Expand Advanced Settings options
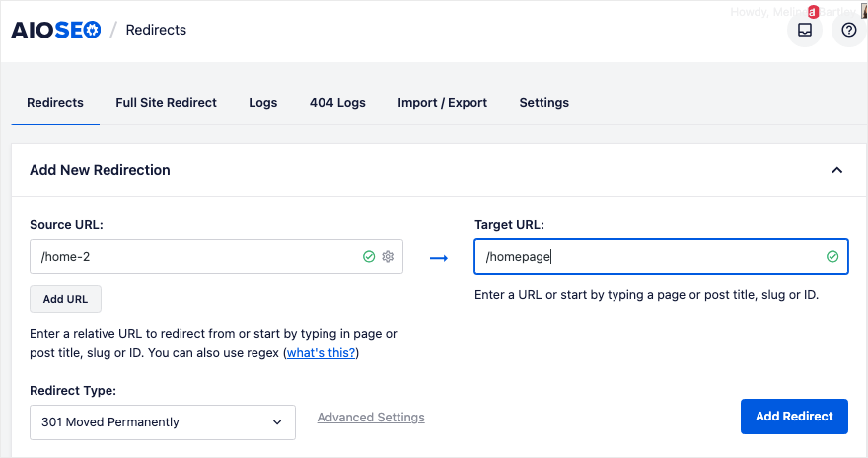The width and height of the screenshot is (868, 458). pos(371,418)
